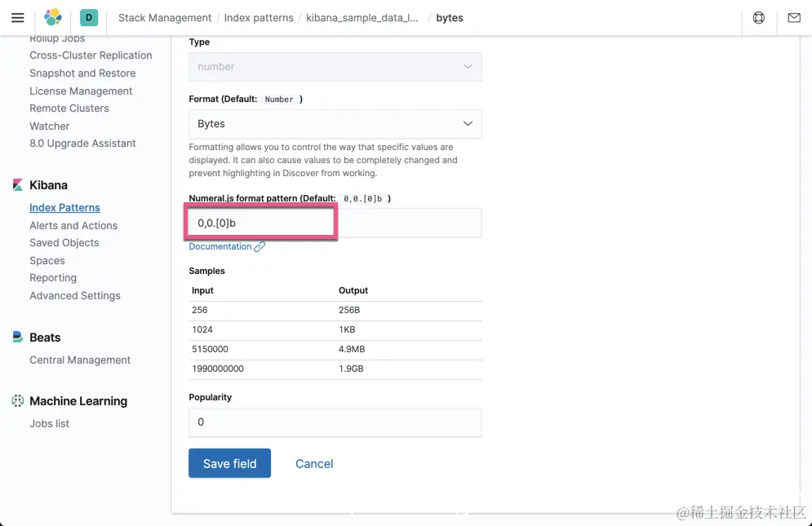Open Cross-Cluster Replication page
812x526 pixels.
coord(91,55)
